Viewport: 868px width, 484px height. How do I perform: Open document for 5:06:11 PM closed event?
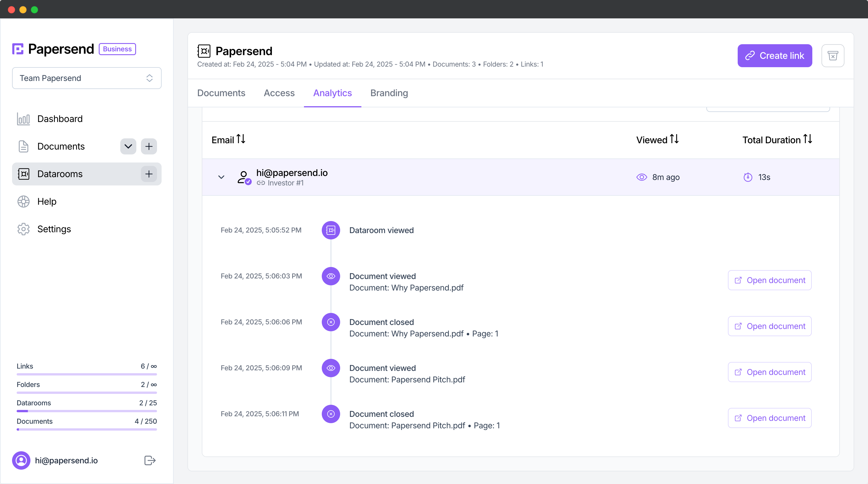(x=770, y=418)
